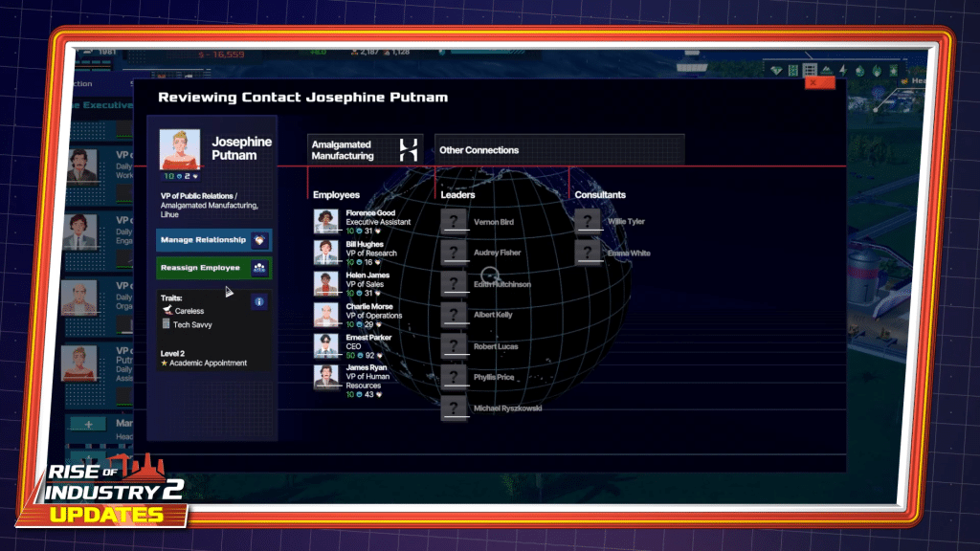This screenshot has height=551, width=980.
Task: Click the Careless trait bird icon
Action: pyautogui.click(x=167, y=309)
